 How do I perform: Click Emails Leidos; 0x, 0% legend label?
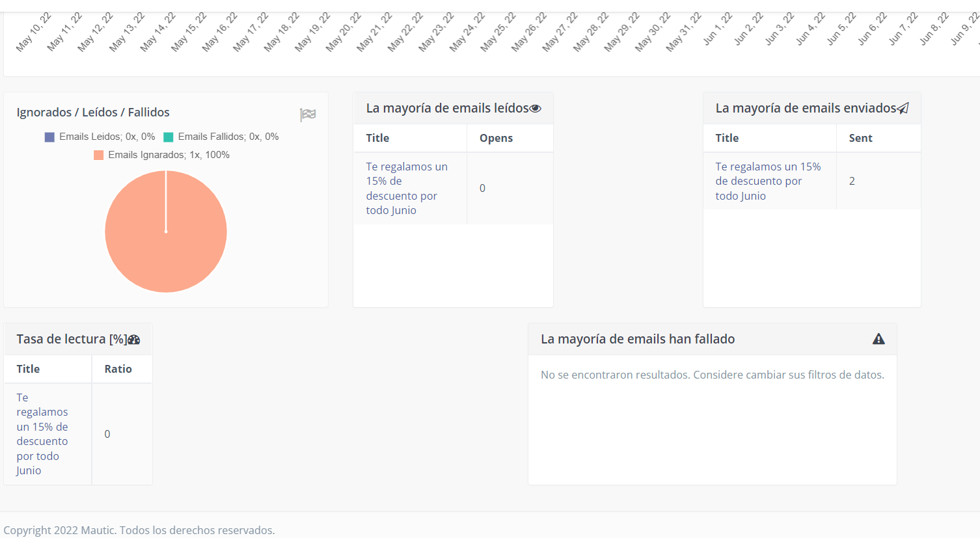click(x=107, y=137)
